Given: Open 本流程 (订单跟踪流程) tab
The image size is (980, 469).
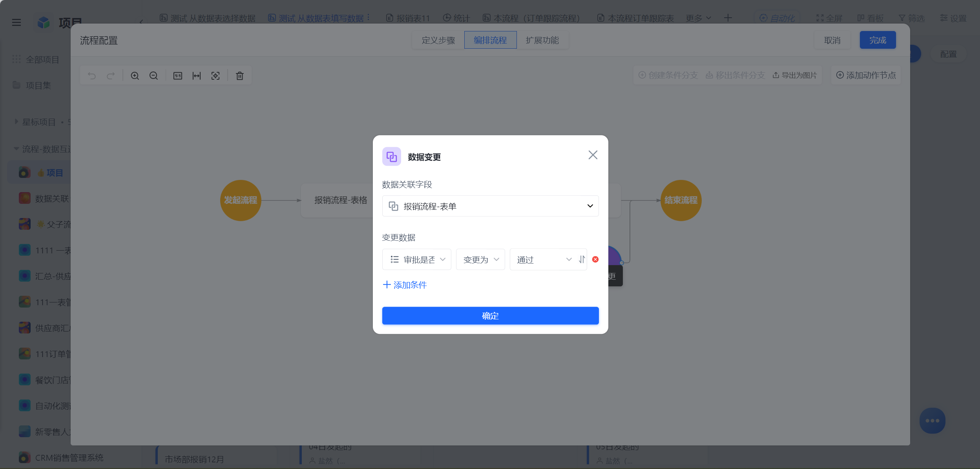Looking at the screenshot, I should [531, 18].
